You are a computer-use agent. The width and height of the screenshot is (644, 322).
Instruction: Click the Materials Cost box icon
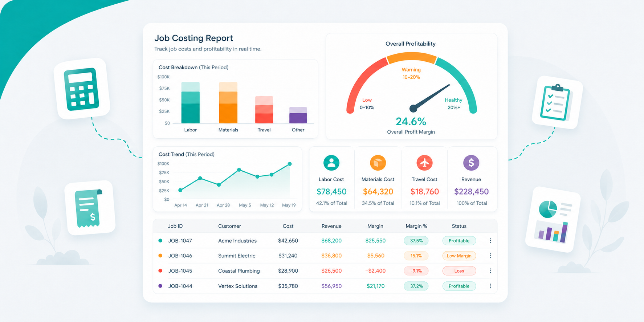tap(378, 163)
